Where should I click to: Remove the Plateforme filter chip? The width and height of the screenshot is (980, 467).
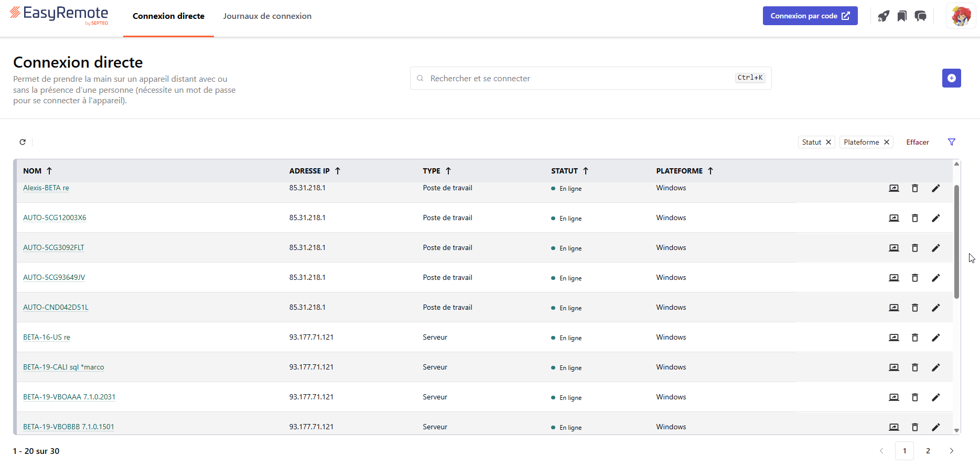[x=887, y=142]
